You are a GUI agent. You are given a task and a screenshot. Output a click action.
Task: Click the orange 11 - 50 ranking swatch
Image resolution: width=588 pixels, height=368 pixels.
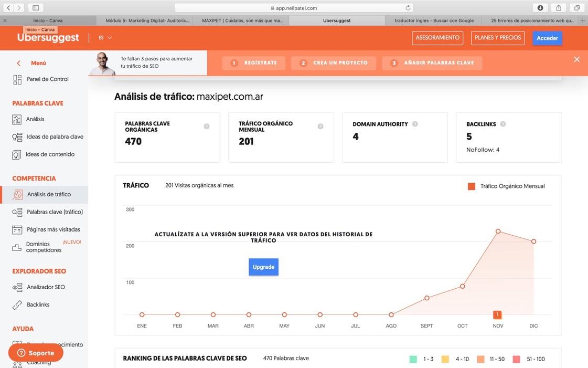coord(480,360)
